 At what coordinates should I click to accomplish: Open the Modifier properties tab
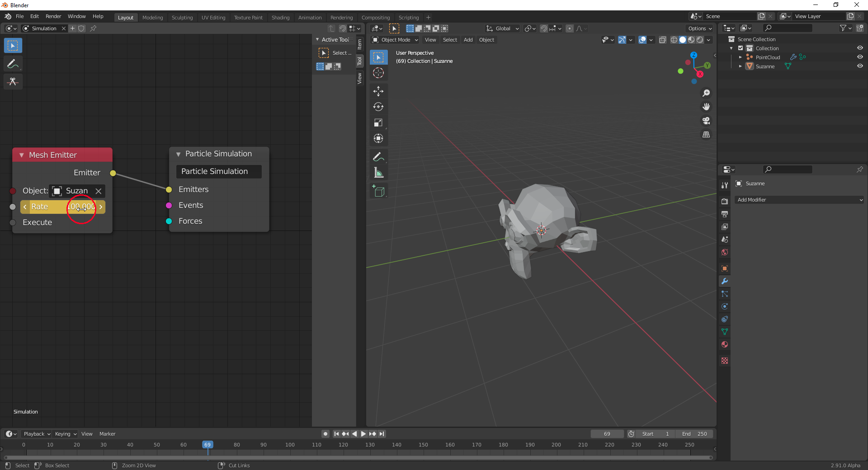pyautogui.click(x=725, y=281)
